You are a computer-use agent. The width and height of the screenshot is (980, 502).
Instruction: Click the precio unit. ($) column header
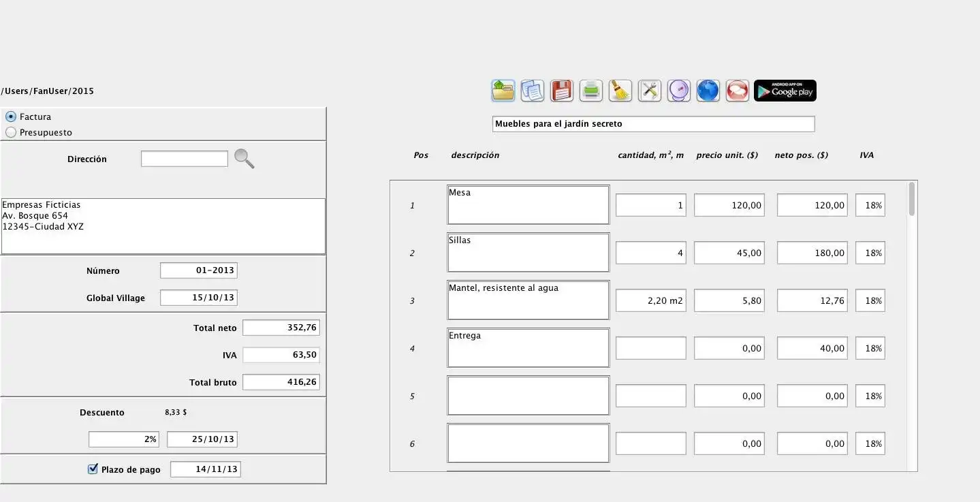tap(727, 155)
